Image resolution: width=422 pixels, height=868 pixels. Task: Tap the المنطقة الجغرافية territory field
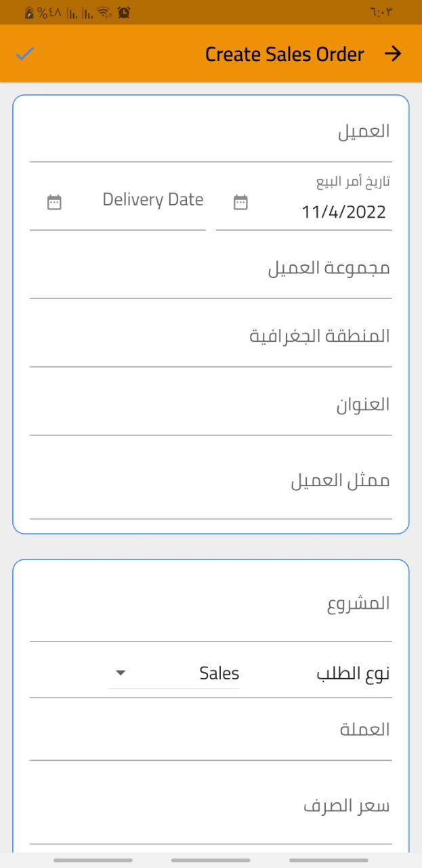pyautogui.click(x=211, y=337)
